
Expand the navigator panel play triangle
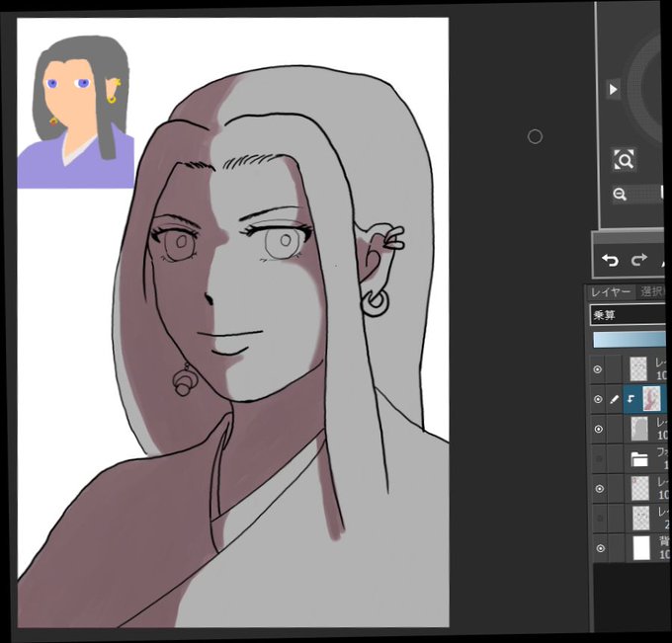[x=613, y=89]
